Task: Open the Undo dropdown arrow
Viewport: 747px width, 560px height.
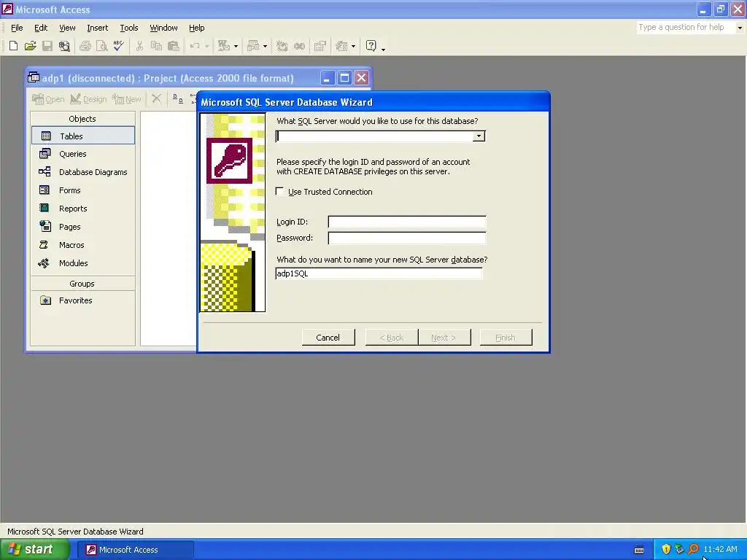Action: [x=206, y=46]
